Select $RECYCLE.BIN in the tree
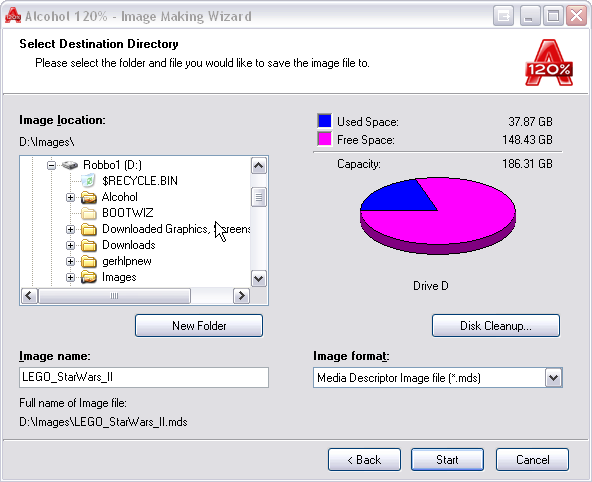 pyautogui.click(x=140, y=181)
